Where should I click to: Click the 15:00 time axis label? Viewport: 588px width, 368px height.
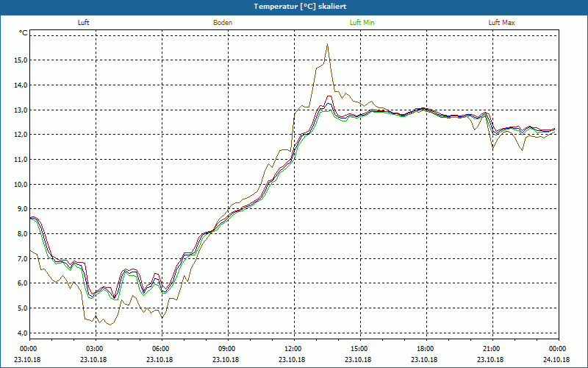tap(359, 349)
